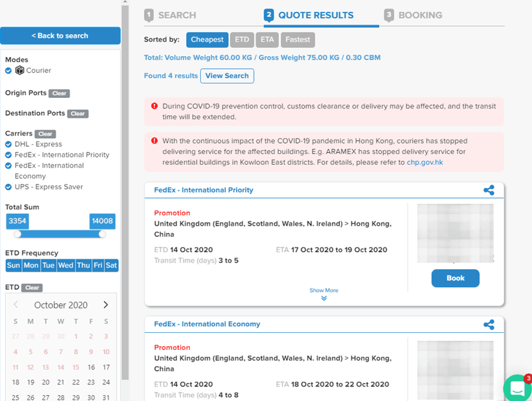Click FedEx Economy price thumbnail

coord(455,370)
